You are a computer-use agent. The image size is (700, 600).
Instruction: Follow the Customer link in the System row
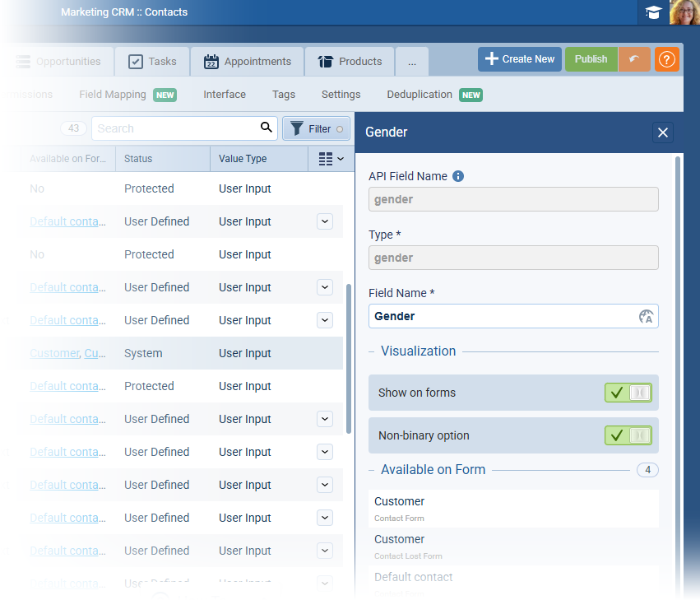tap(54, 352)
